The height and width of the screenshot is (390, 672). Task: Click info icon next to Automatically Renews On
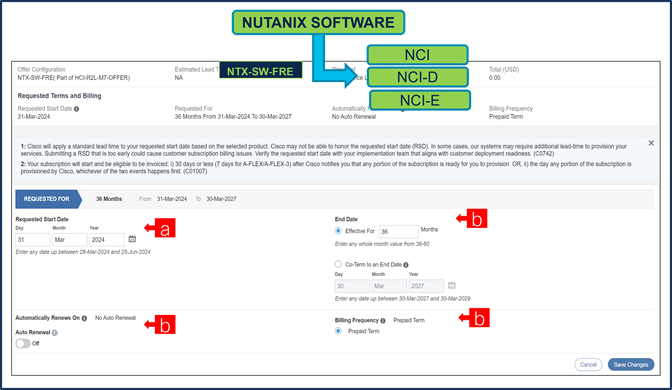(x=84, y=318)
